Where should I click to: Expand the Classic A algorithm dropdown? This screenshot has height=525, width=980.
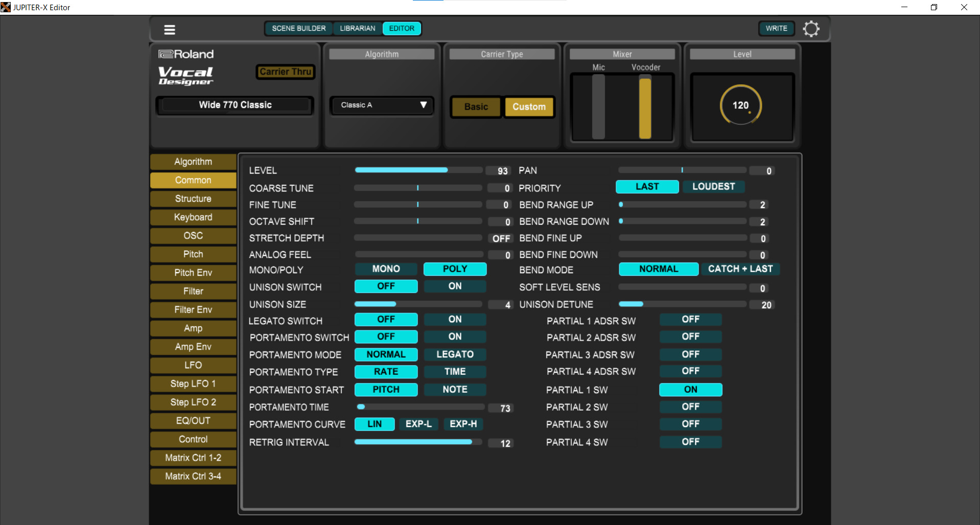(x=382, y=105)
